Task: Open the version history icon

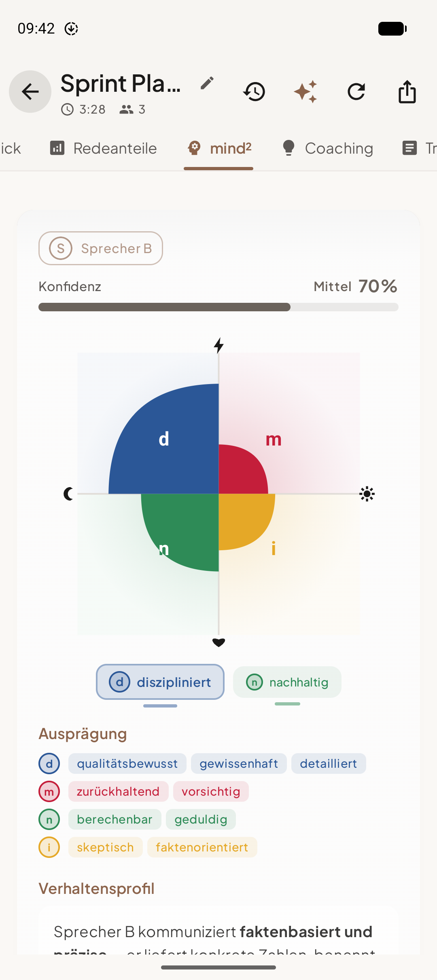Action: coord(254,92)
